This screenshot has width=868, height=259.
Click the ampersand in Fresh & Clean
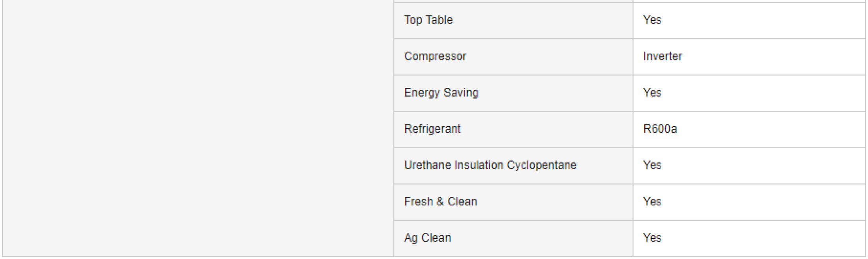pos(440,201)
